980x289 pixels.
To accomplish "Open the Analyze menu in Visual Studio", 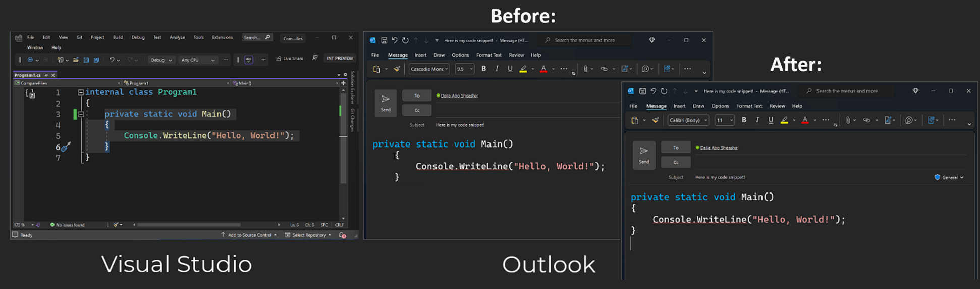I will point(177,37).
